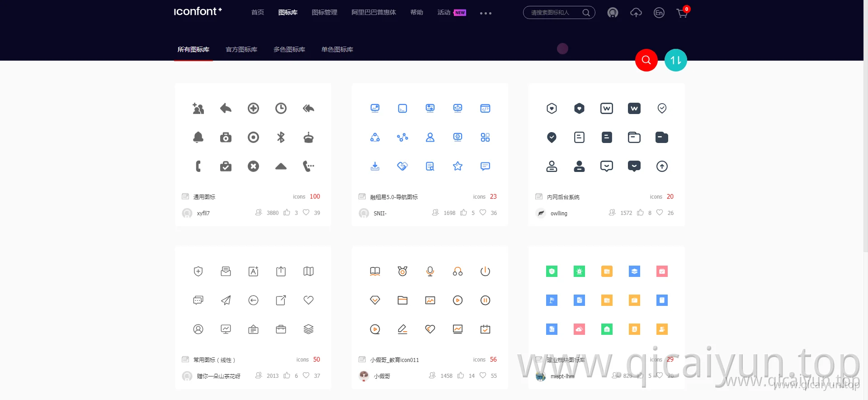Select the 单色图标库 tab
The height and width of the screenshot is (400, 868).
pyautogui.click(x=337, y=49)
